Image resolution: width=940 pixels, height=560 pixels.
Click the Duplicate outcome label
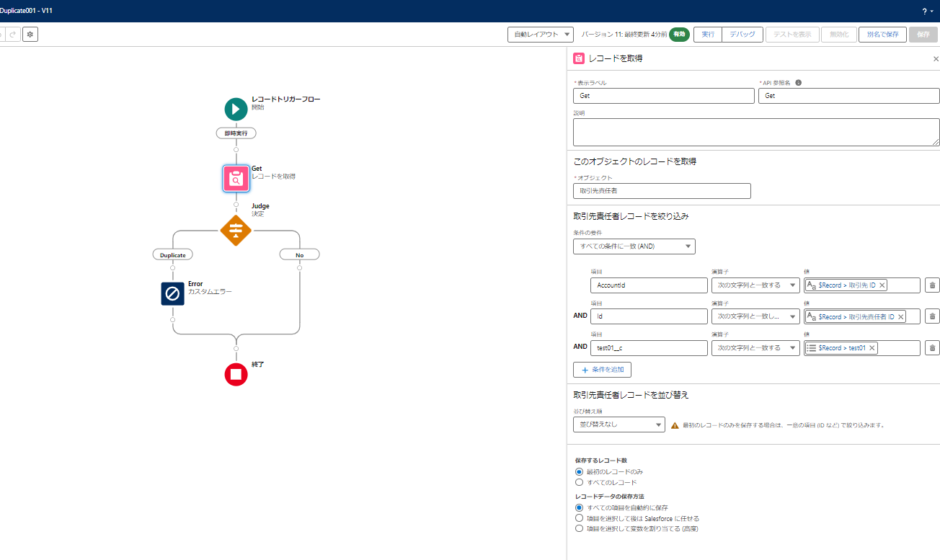[173, 254]
